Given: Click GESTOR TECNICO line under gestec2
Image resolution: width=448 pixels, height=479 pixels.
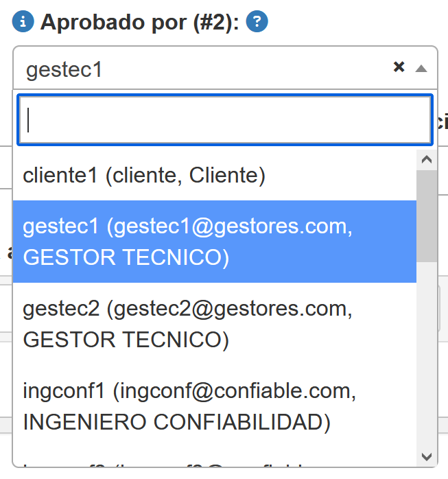Looking at the screenshot, I should [x=126, y=340].
